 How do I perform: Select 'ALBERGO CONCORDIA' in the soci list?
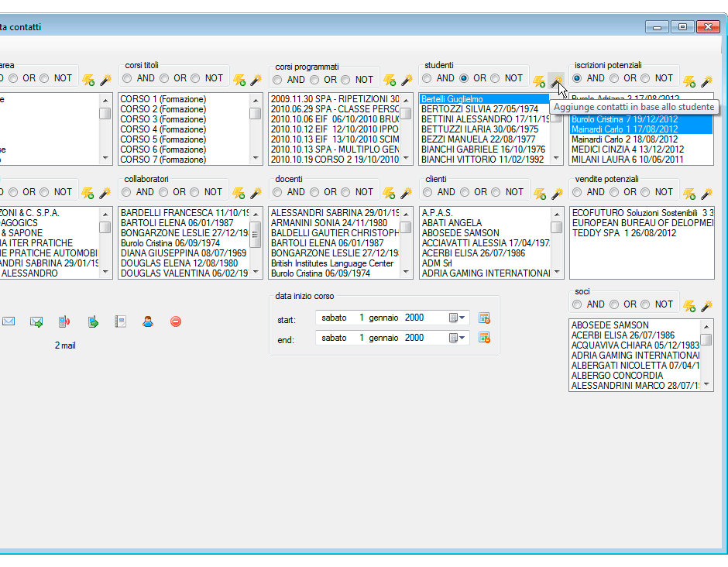point(617,376)
